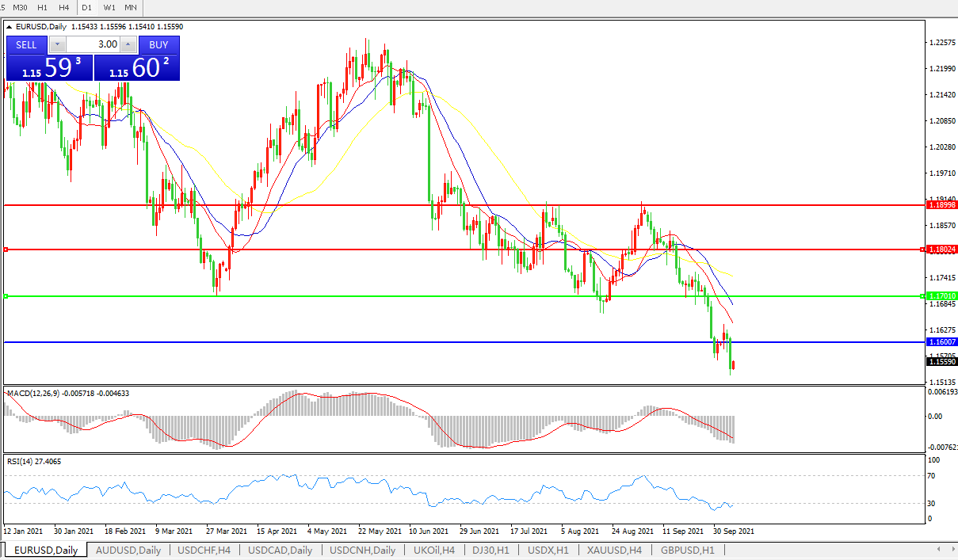Decrease trade volume with down arrow
Screen dimensions: 958x560
58,44
